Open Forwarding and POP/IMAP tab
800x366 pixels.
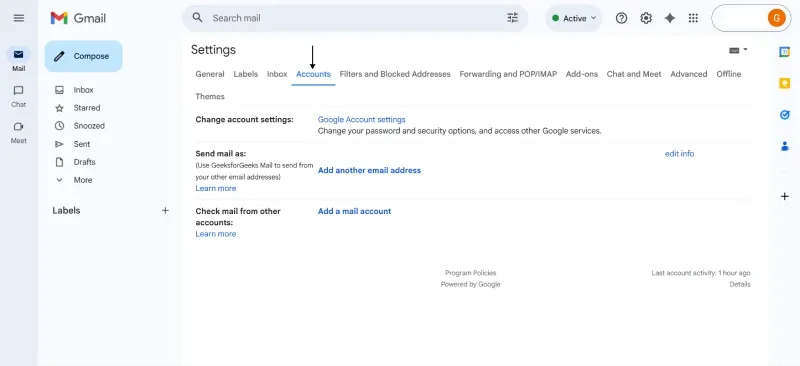coord(508,74)
